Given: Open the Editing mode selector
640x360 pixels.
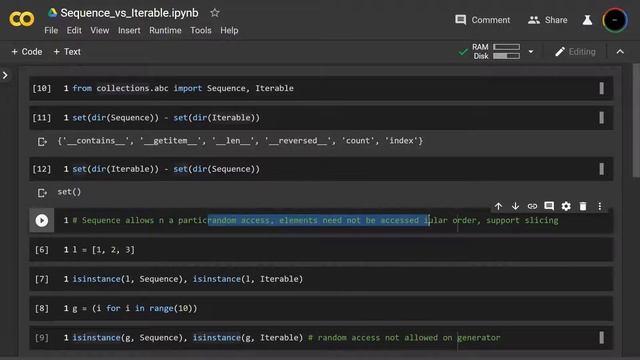Looking at the screenshot, I should pos(575,52).
